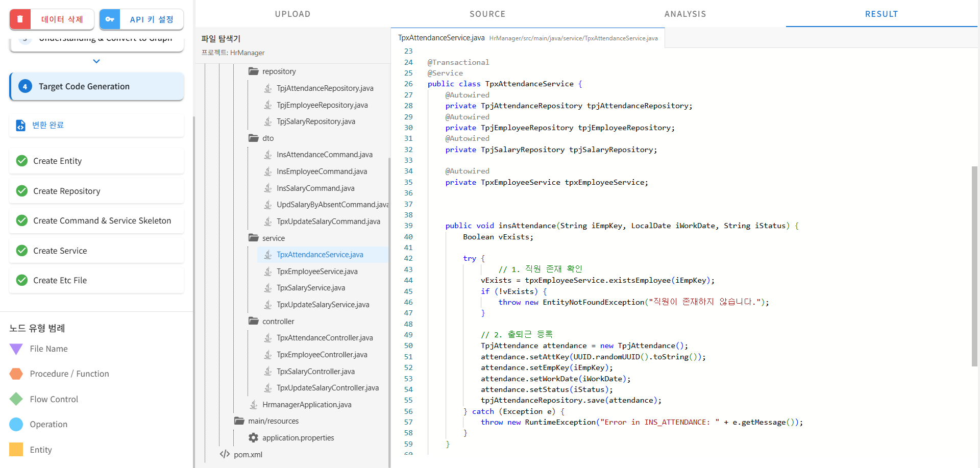Click the code editor vertical scrollbar
The image size is (980, 468).
point(974,265)
